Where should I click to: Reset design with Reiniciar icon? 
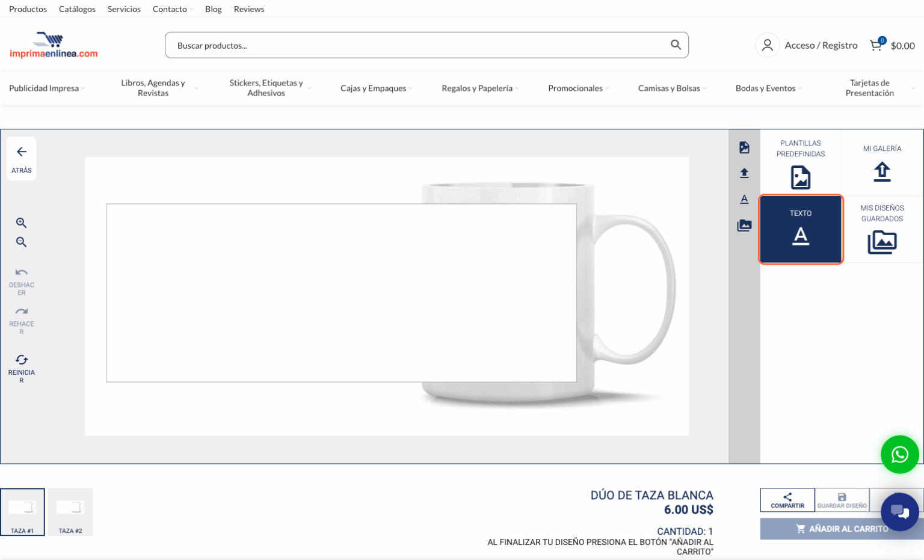point(22,360)
